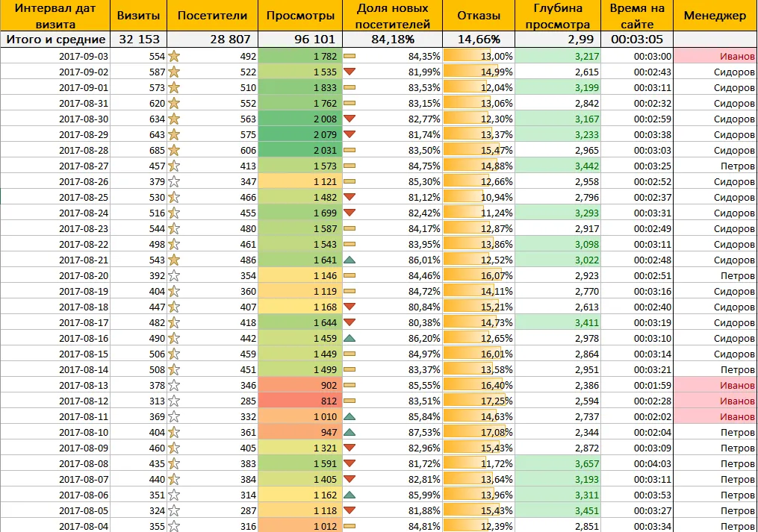
Task: Click the "Просмотры" column header
Action: coord(300,16)
